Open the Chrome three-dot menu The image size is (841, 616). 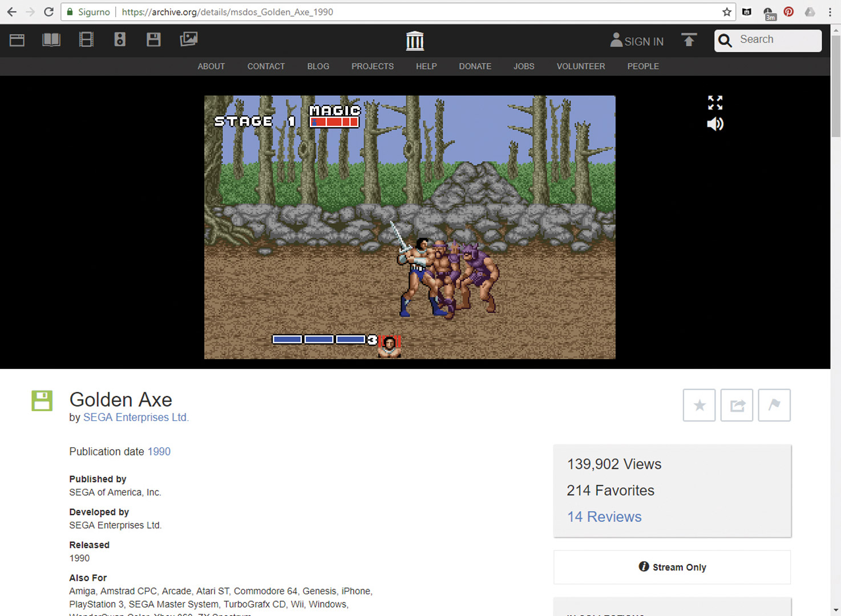[830, 12]
